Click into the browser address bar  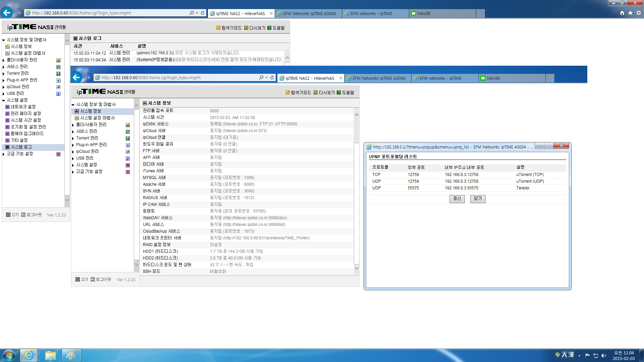107,13
